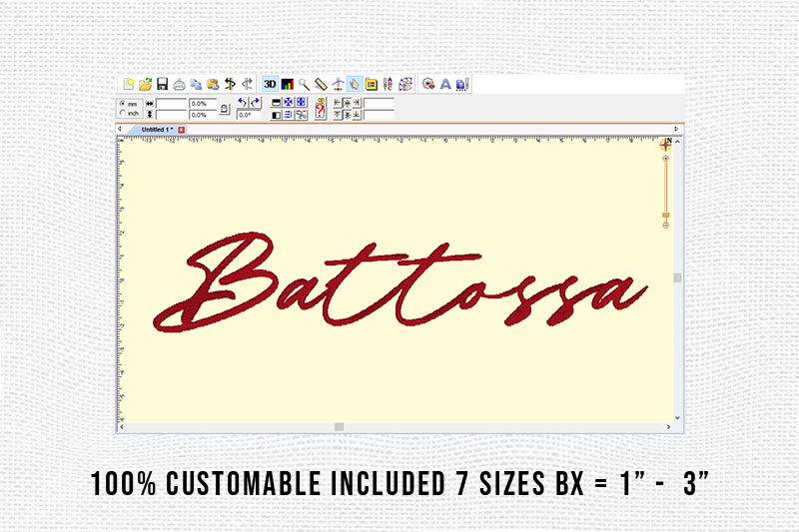Click the flip vertical icon
Image resolution: width=799 pixels, height=532 pixels.
[276, 103]
